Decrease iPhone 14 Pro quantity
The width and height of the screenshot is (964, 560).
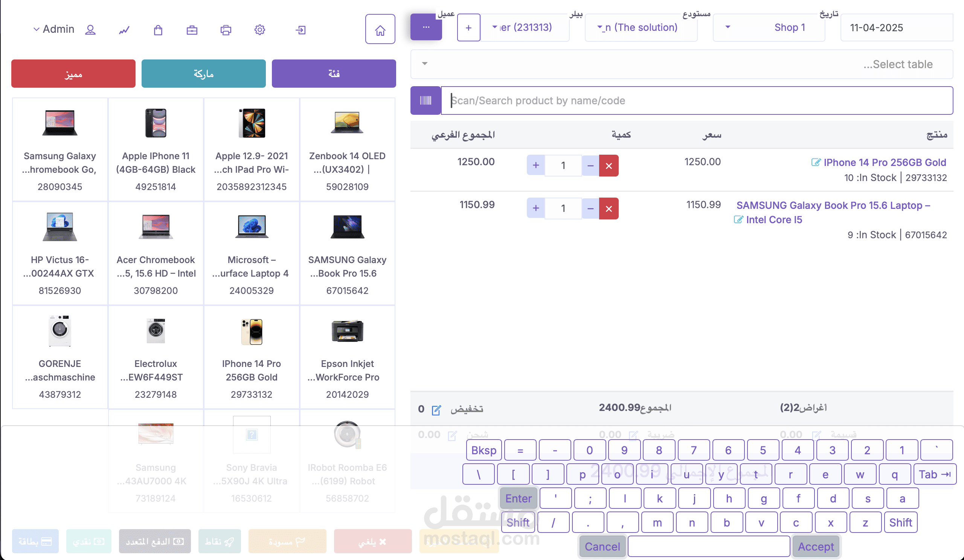coord(590,166)
